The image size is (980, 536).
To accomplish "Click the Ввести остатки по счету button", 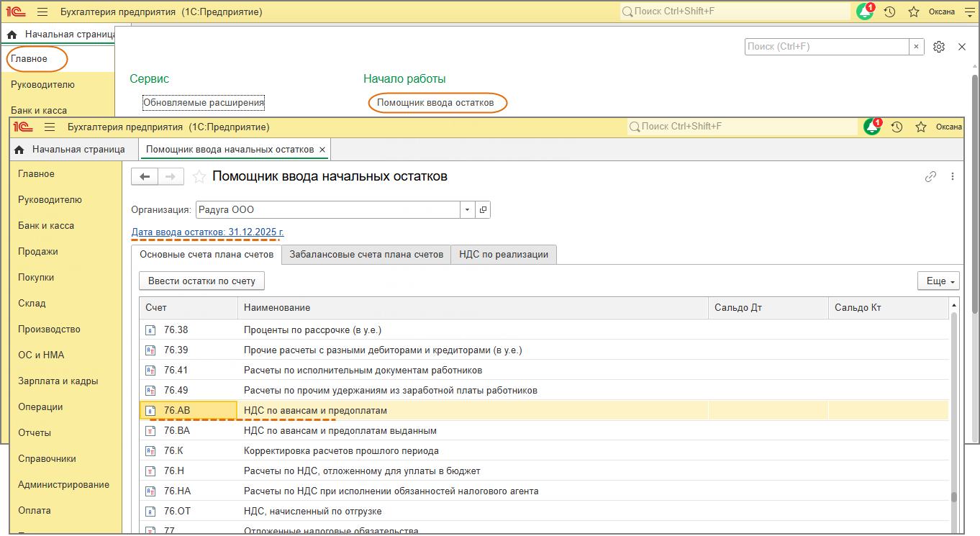I will click(x=201, y=281).
